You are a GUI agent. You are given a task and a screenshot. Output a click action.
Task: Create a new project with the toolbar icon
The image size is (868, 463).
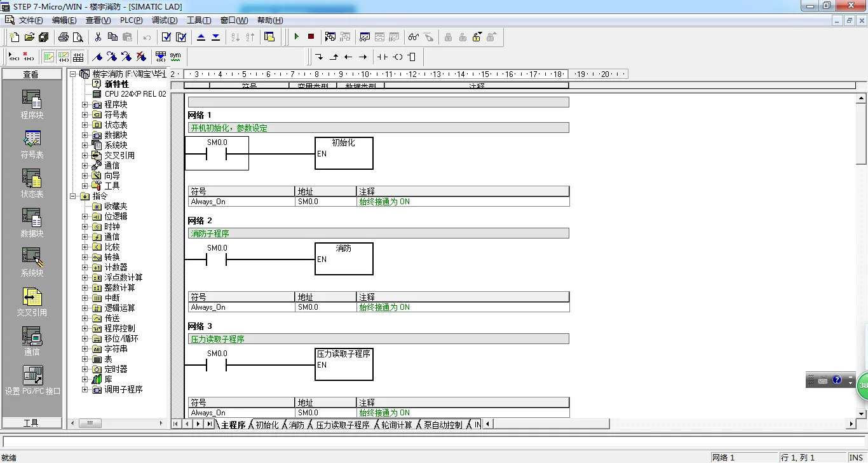pyautogui.click(x=15, y=37)
